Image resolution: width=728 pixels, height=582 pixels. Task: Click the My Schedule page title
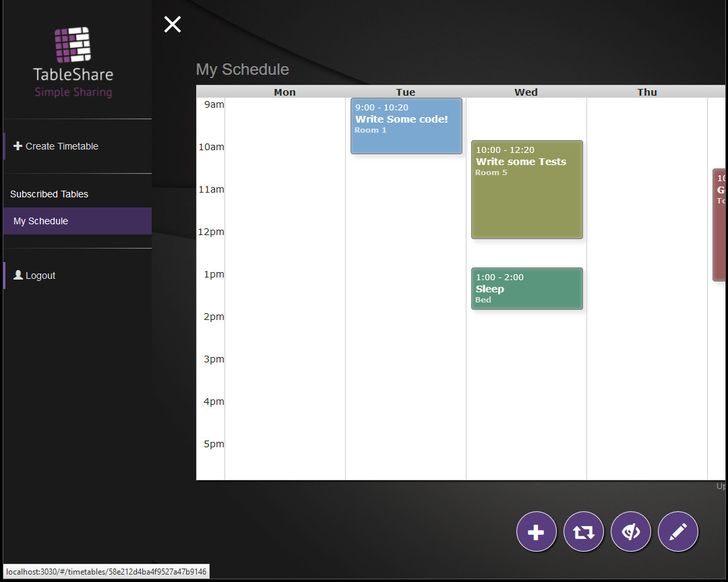tap(243, 69)
